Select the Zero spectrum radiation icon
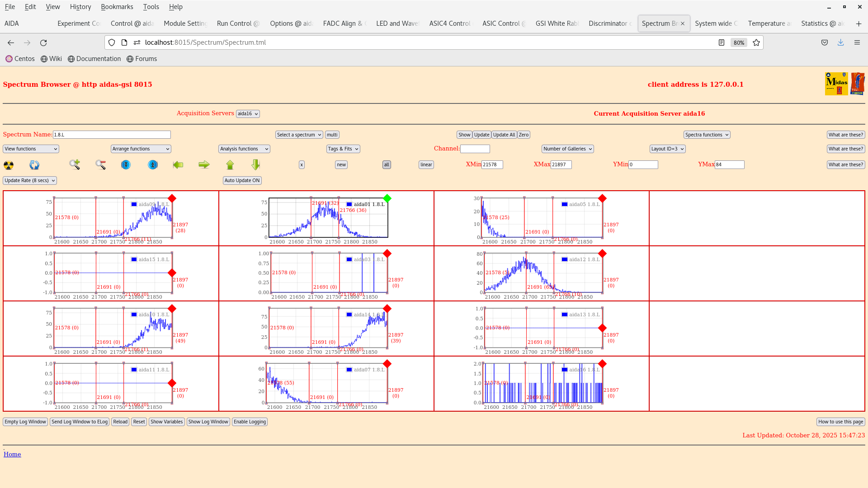 [x=9, y=165]
